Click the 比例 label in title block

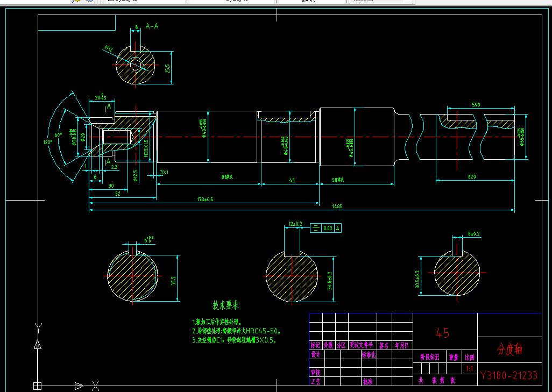(469, 357)
